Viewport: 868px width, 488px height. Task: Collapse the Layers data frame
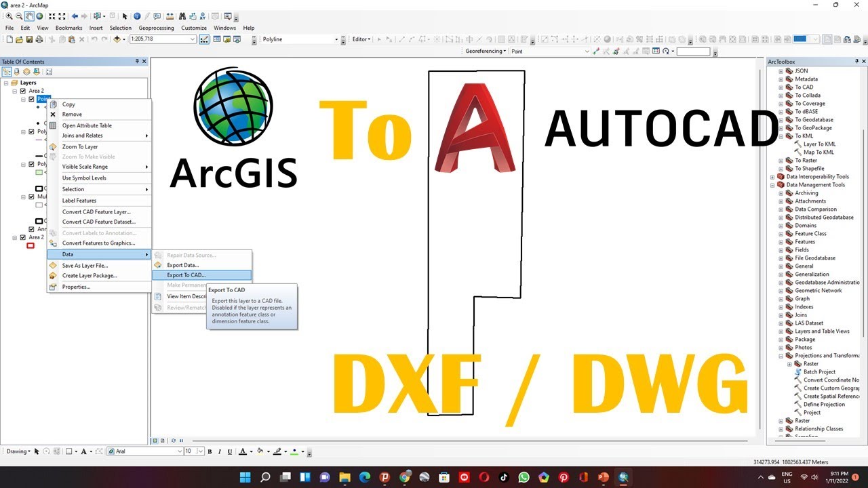[6, 83]
